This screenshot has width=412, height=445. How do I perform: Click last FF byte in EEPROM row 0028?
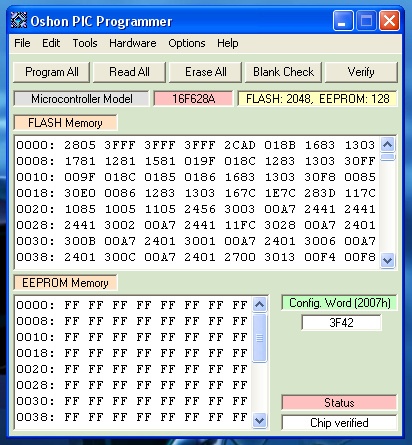(240, 385)
